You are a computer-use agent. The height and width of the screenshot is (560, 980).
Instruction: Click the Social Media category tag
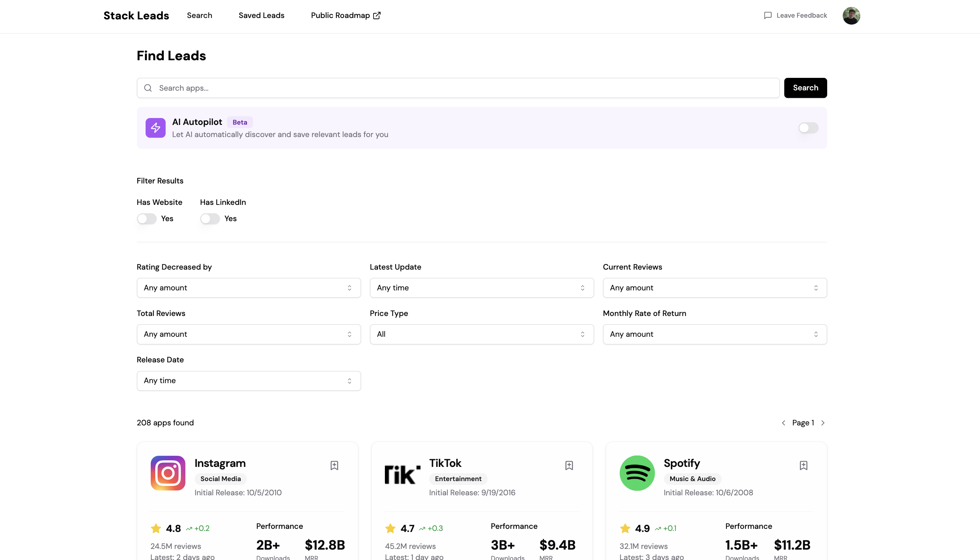click(x=221, y=479)
